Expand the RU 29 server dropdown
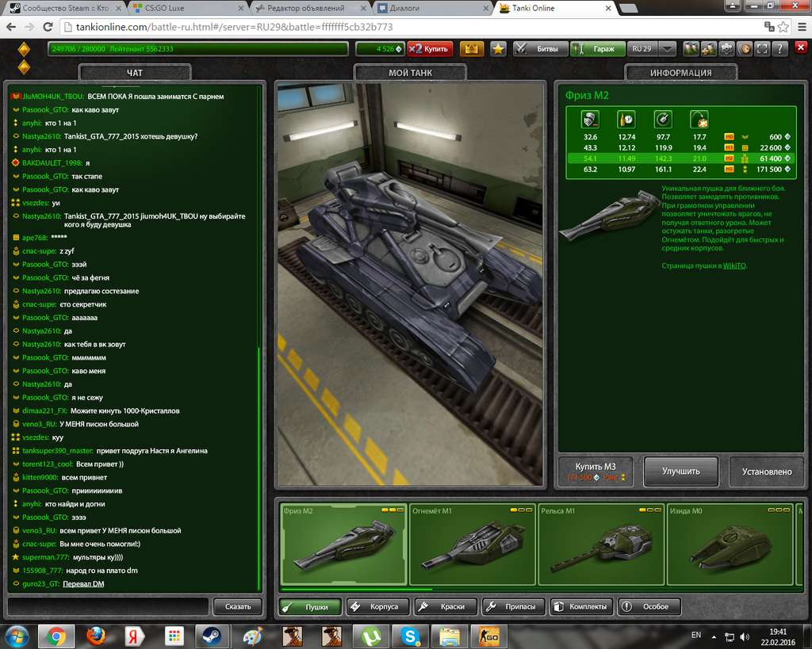 coord(668,48)
